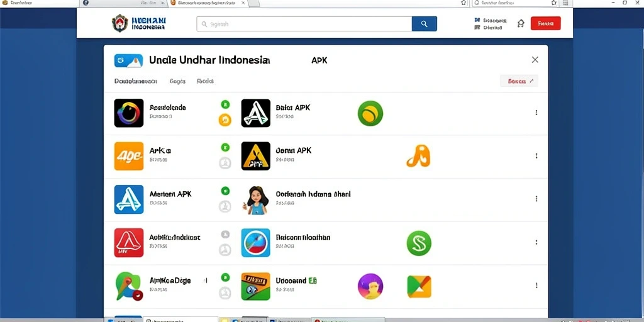Click the home icon in header

[521, 23]
